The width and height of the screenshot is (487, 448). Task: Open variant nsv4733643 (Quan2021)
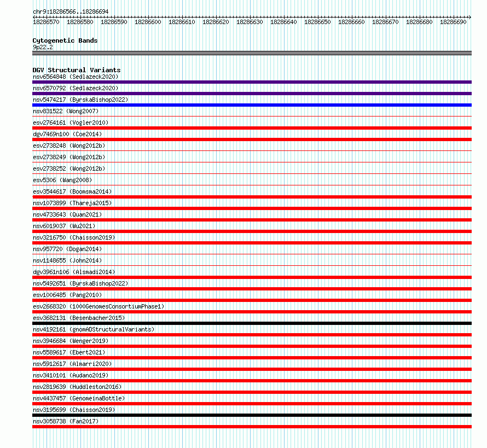(67, 214)
